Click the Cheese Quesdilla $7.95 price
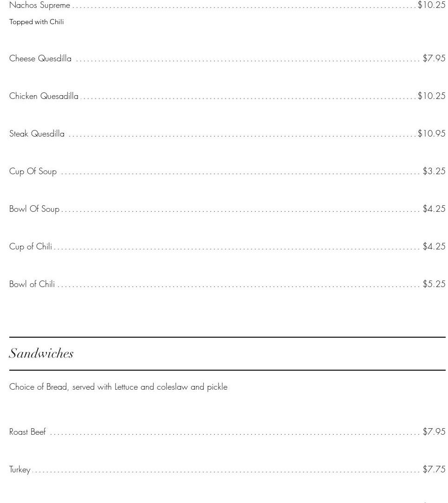Viewport: 448px width, 503px height. click(434, 59)
